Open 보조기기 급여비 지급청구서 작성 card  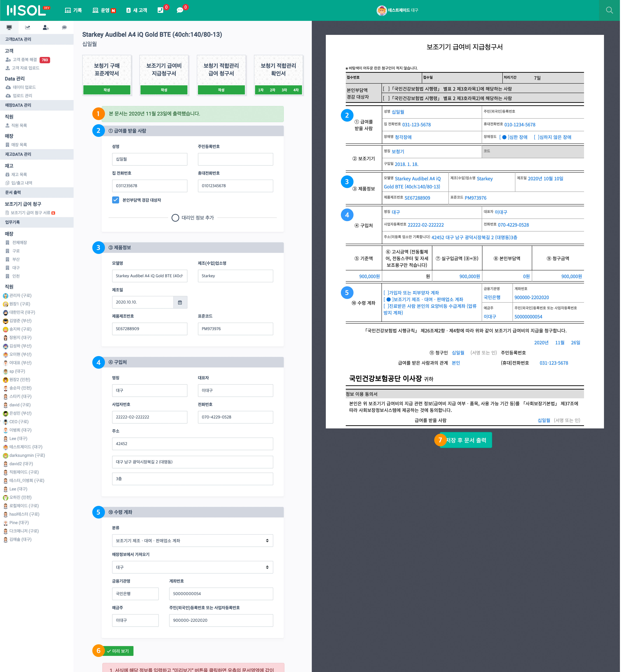coord(164,75)
